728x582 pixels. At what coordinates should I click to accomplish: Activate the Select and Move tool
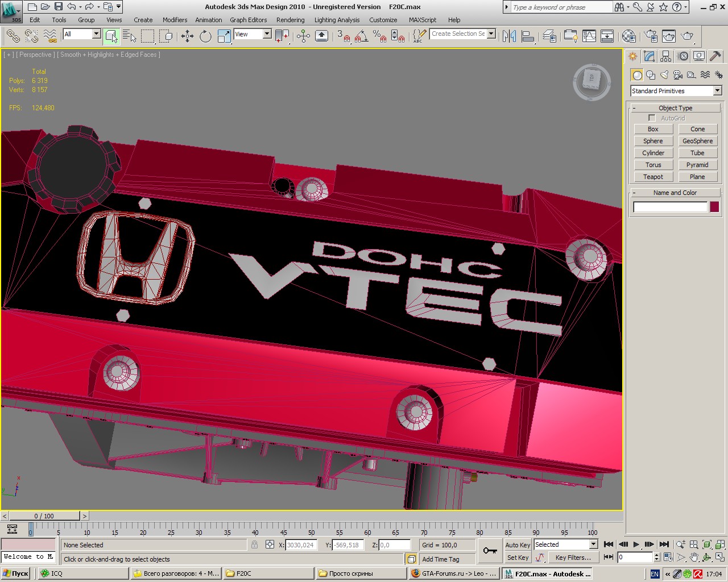pyautogui.click(x=187, y=36)
